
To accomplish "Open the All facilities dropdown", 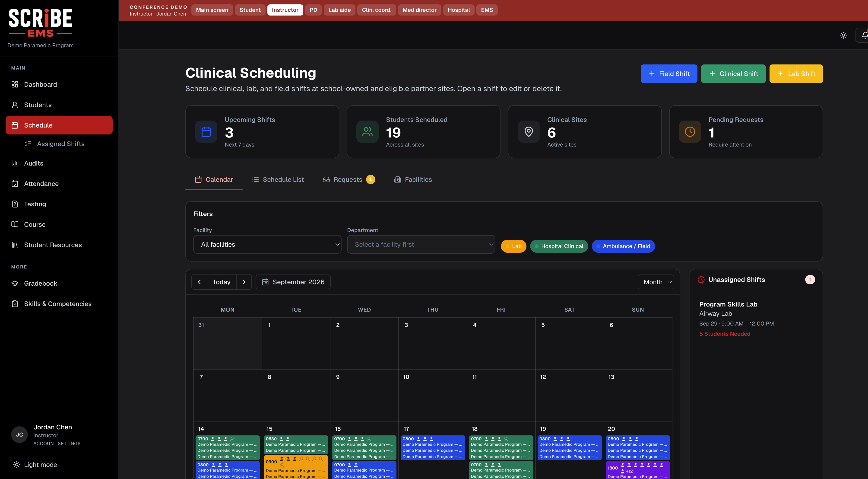I will [x=267, y=244].
